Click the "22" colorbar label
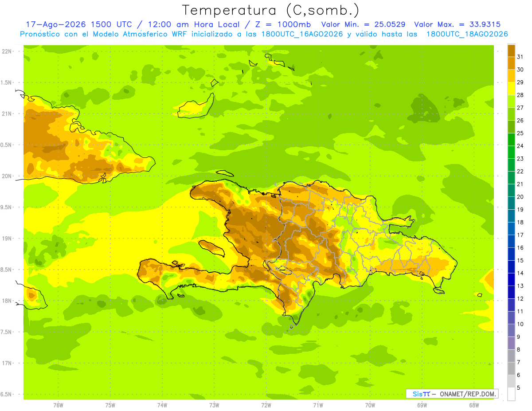This screenshot has height=411, width=532. tap(520, 171)
